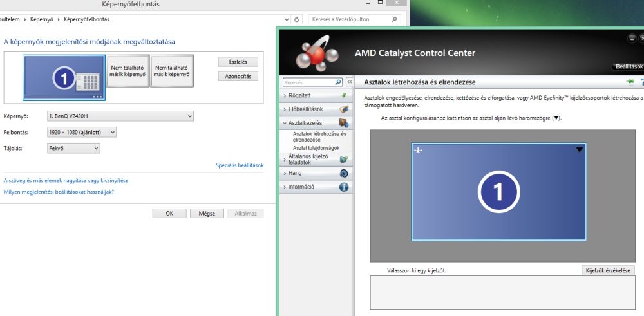
Task: Click the Asztalkezelés desktop management icon
Action: pyautogui.click(x=344, y=123)
